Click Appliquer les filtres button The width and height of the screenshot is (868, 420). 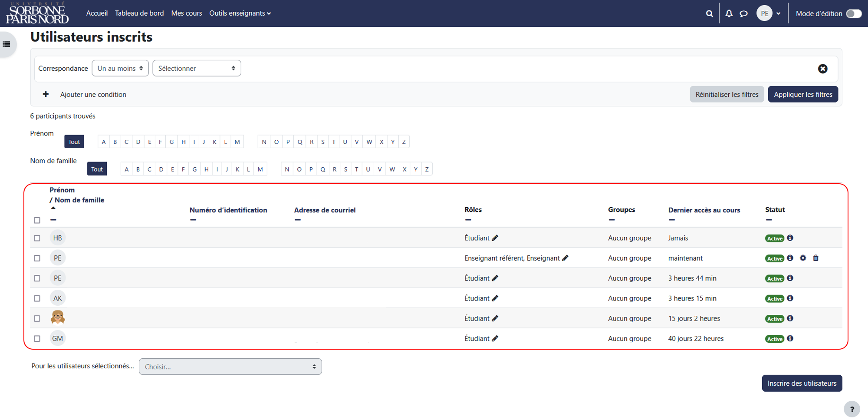point(803,94)
